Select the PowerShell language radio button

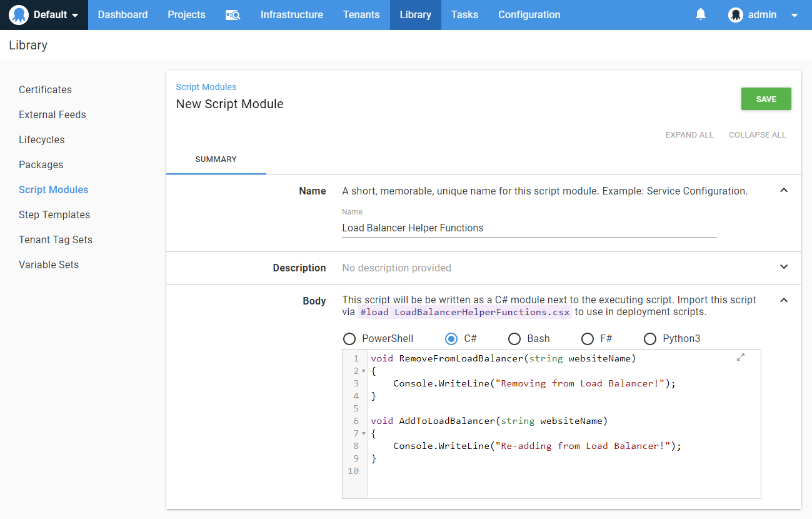click(x=349, y=338)
